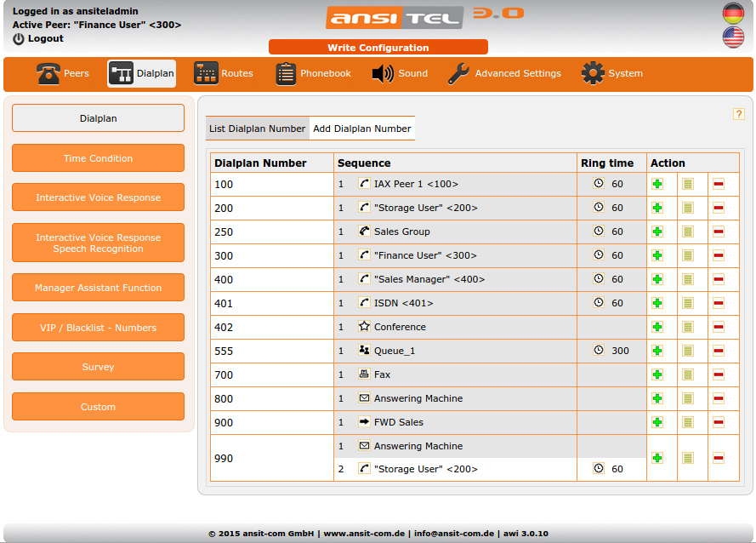
Task: Click the Advanced Settings wrench icon
Action: (x=457, y=74)
